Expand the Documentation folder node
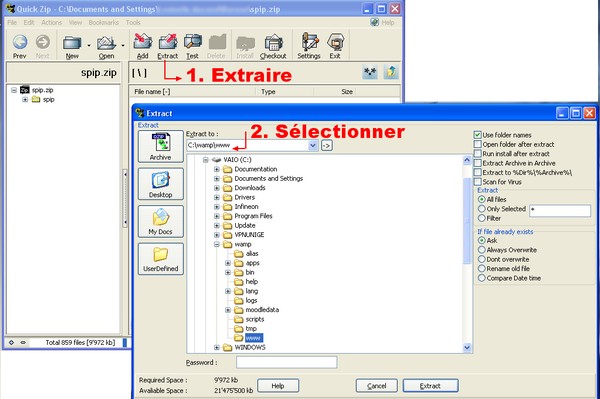This screenshot has width=600, height=399. (217, 169)
